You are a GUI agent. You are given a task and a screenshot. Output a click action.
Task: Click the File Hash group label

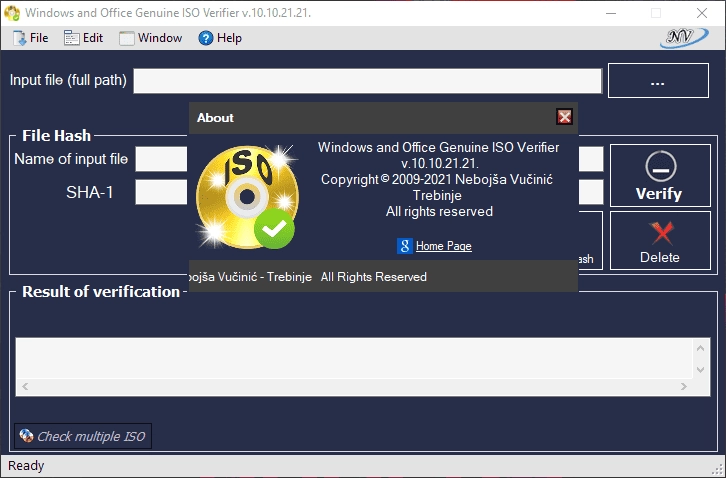pyautogui.click(x=56, y=136)
